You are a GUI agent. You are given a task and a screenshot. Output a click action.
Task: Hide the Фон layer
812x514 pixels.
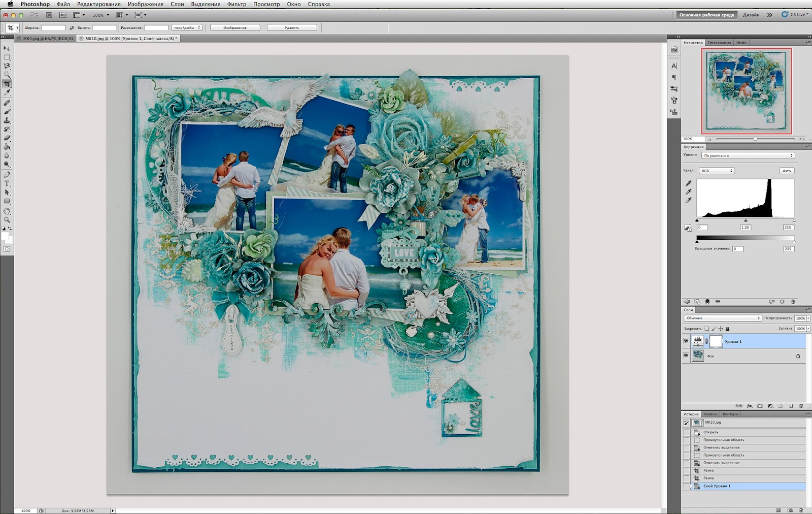(686, 356)
